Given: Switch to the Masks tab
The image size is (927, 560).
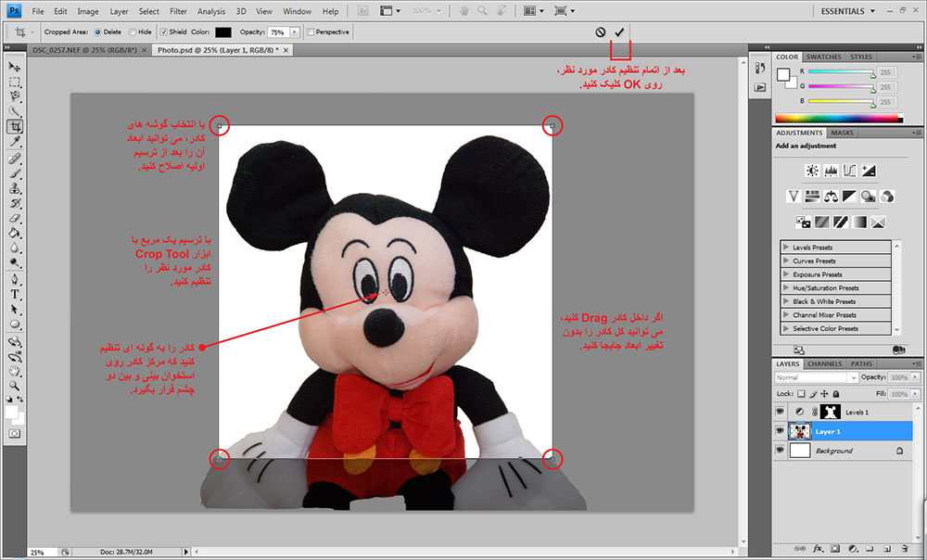Looking at the screenshot, I should point(842,133).
